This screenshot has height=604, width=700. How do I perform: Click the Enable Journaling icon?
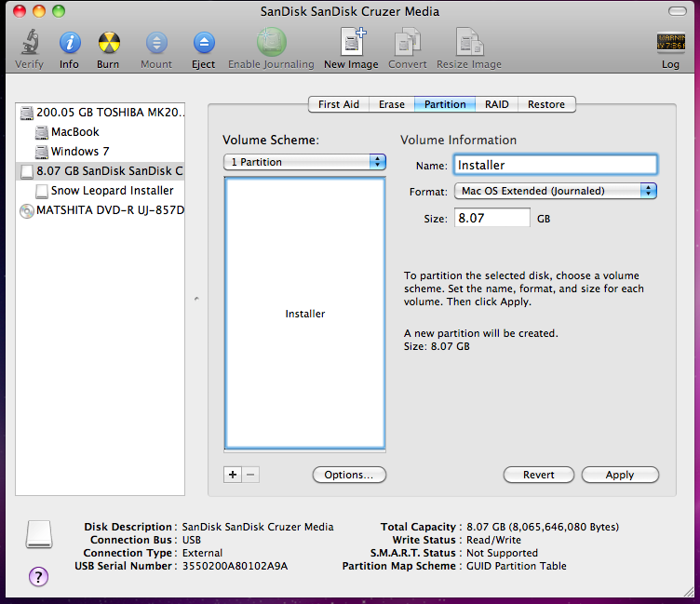click(x=272, y=42)
